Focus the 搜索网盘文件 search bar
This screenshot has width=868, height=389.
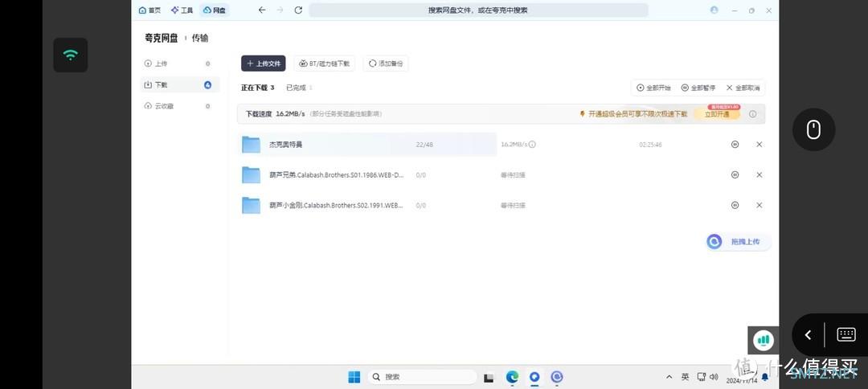point(478,10)
